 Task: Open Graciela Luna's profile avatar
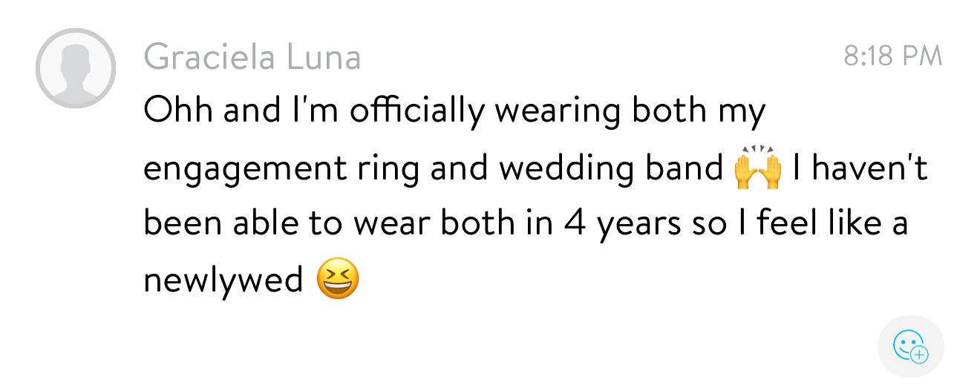pyautogui.click(x=76, y=69)
